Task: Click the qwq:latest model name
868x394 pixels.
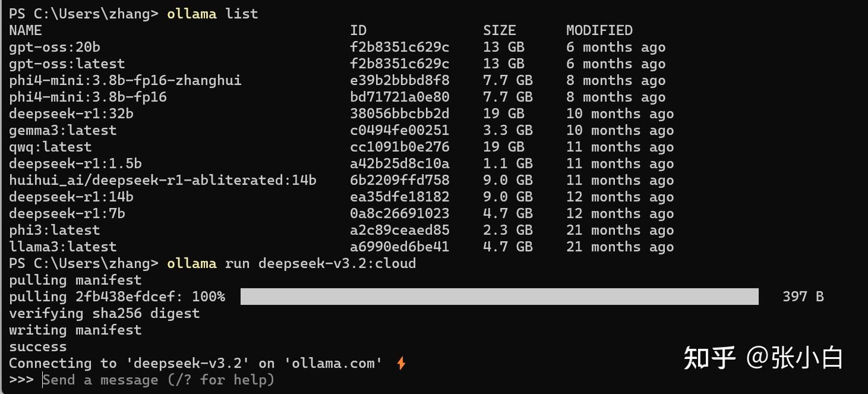Action: 50,147
